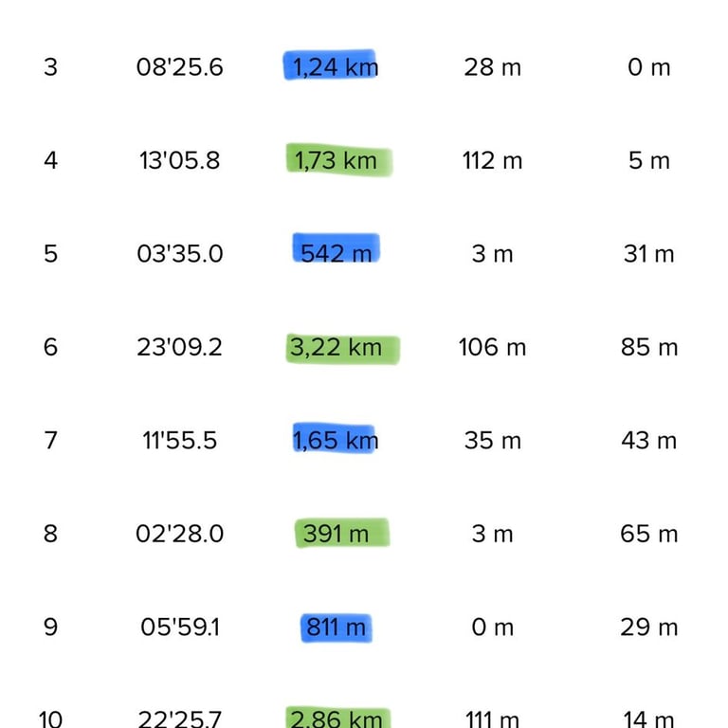Select lap 7 time 11'55.5
The width and height of the screenshot is (728, 728).
coord(180,441)
